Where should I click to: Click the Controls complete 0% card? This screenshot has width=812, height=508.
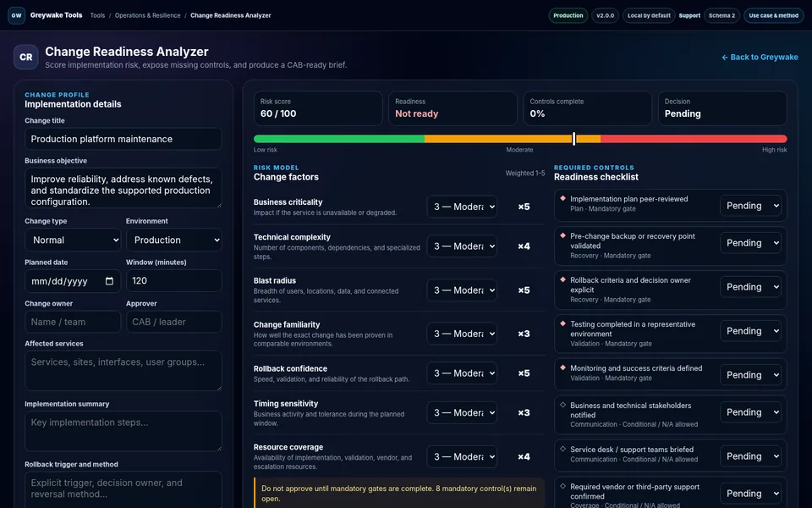[x=587, y=108]
